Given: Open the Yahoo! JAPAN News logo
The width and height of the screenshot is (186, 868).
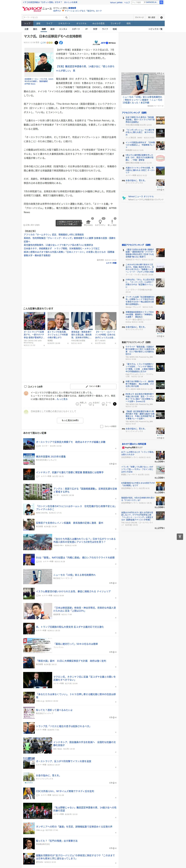Looking at the screenshot, I should (37, 9).
